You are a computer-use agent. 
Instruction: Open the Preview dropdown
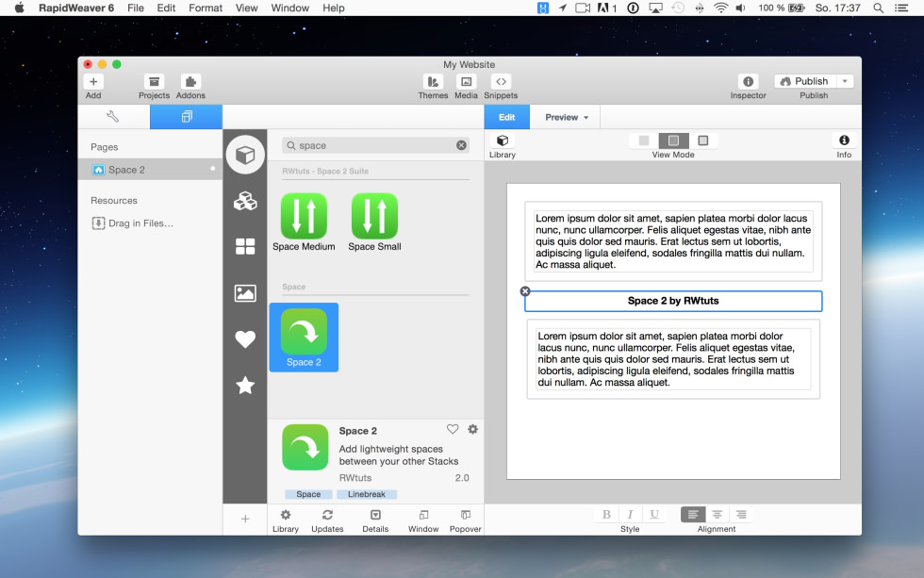pos(567,117)
